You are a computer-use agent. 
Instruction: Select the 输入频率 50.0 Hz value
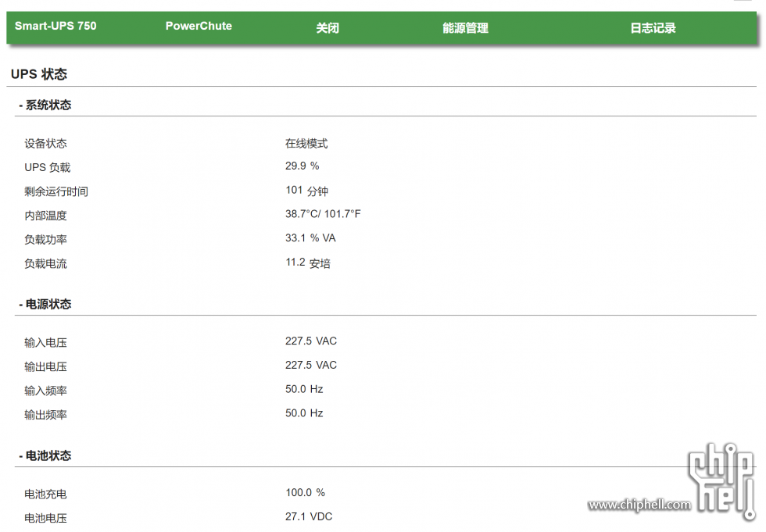tap(304, 389)
